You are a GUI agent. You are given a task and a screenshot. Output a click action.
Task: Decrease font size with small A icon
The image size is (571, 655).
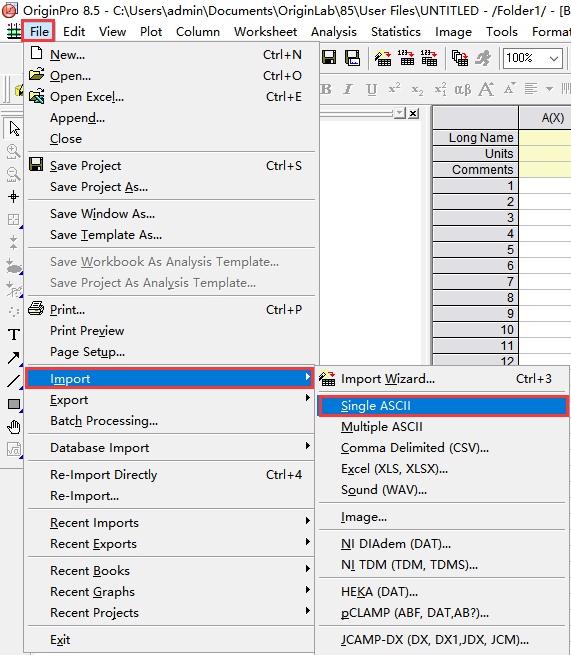pos(509,88)
